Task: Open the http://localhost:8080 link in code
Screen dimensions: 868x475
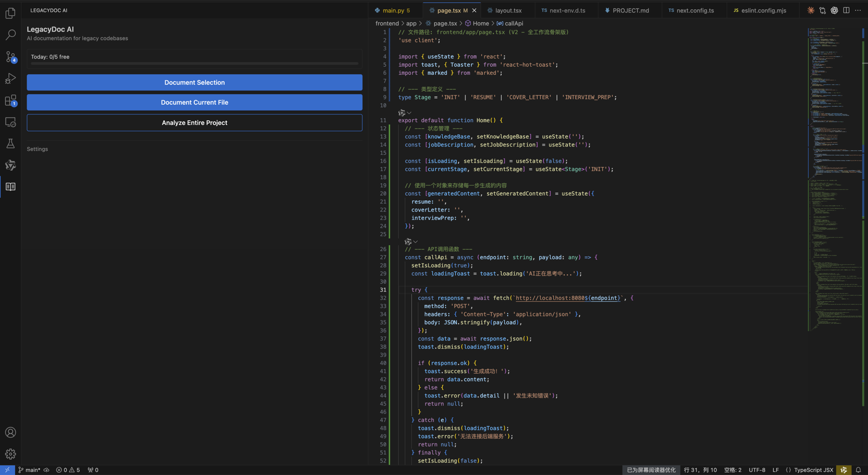Action: [x=567, y=298]
